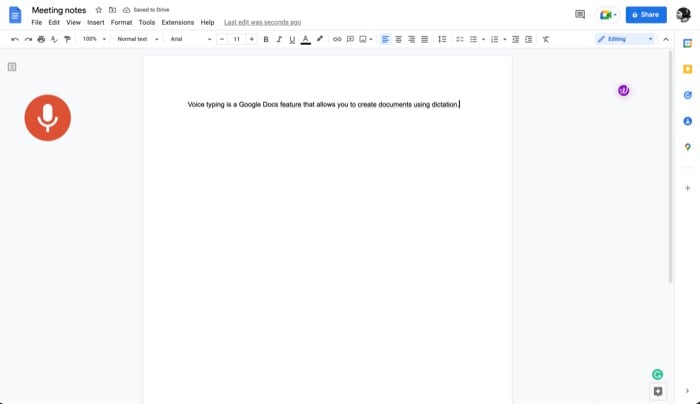Open Google Keep side panel
This screenshot has width=700, height=404.
(x=688, y=69)
